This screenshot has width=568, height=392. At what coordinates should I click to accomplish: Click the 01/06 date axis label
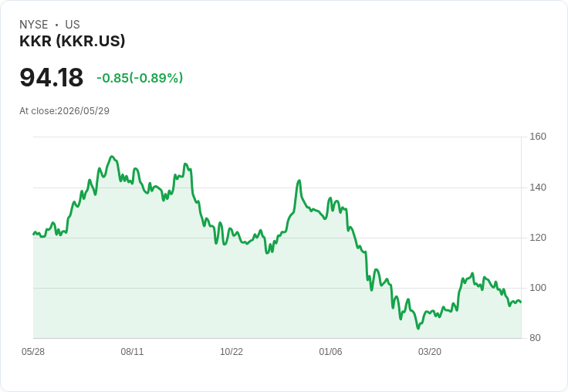click(330, 352)
